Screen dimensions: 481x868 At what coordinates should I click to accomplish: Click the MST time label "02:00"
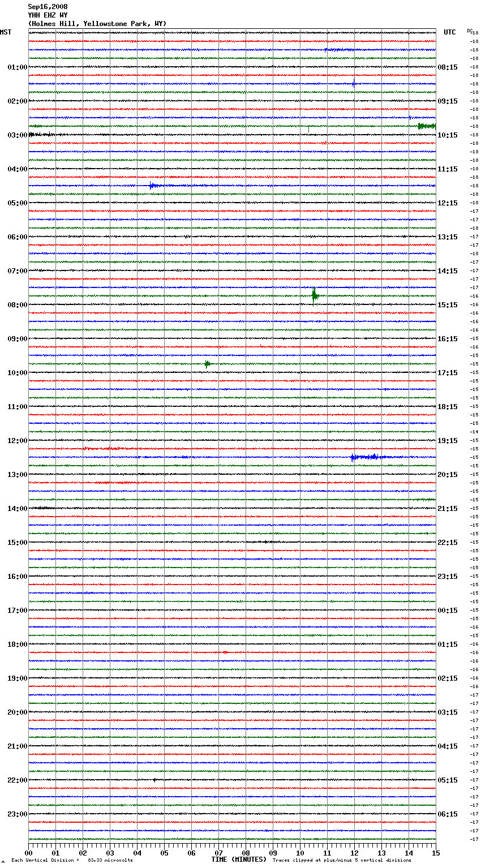point(18,101)
